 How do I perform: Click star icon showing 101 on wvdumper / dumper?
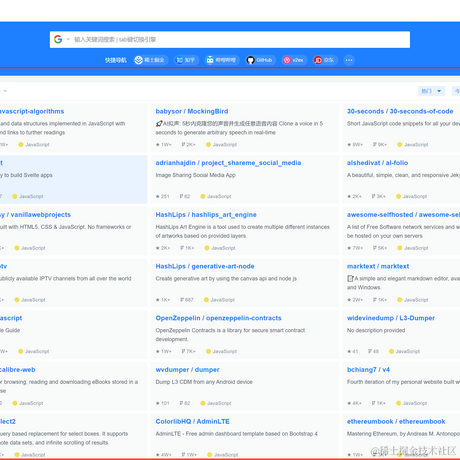pos(157,403)
